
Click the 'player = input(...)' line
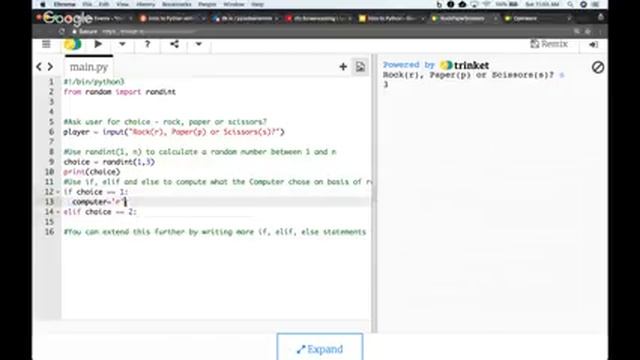tap(174, 132)
